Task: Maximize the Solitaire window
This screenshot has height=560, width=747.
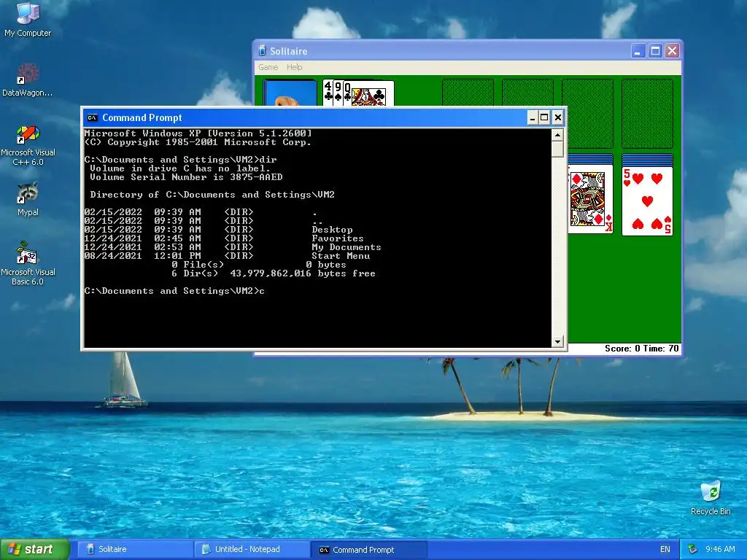Action: click(656, 50)
